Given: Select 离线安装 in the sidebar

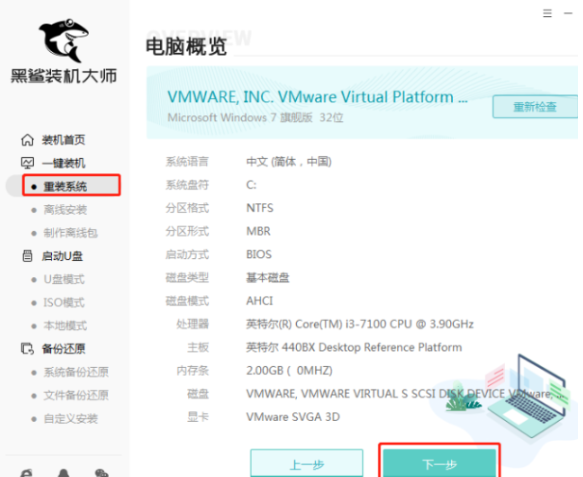Looking at the screenshot, I should [x=65, y=210].
